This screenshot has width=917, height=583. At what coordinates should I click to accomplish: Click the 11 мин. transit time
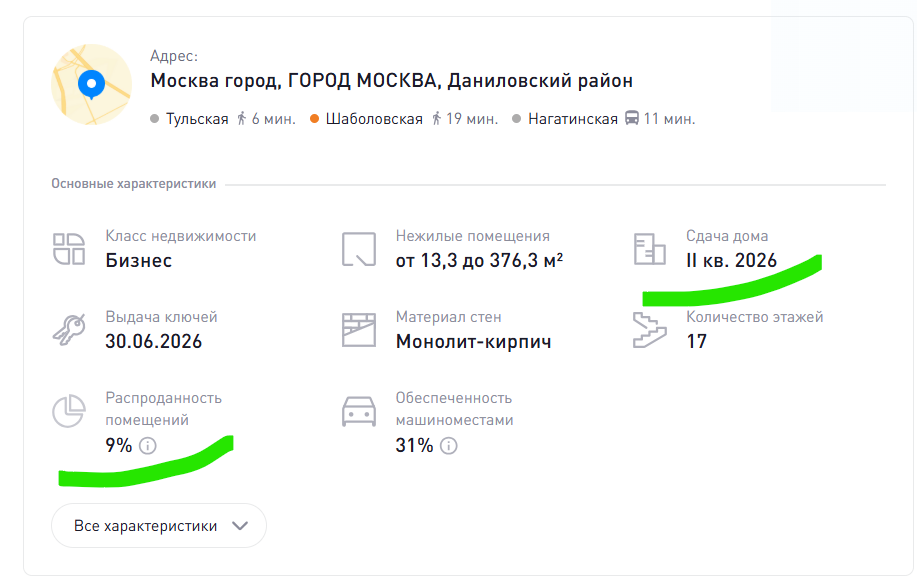(x=670, y=119)
